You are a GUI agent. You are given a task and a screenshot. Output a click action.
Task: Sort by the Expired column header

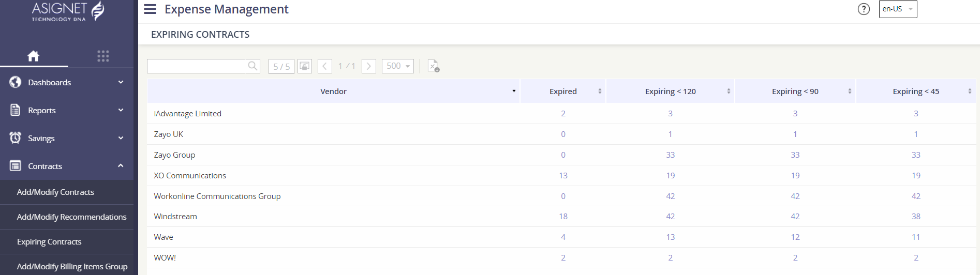(x=563, y=91)
